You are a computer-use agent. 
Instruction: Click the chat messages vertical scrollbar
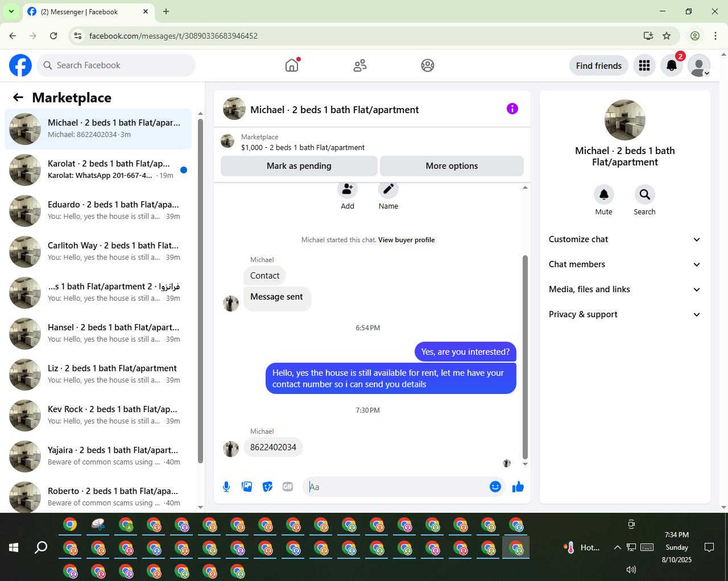tap(525, 357)
